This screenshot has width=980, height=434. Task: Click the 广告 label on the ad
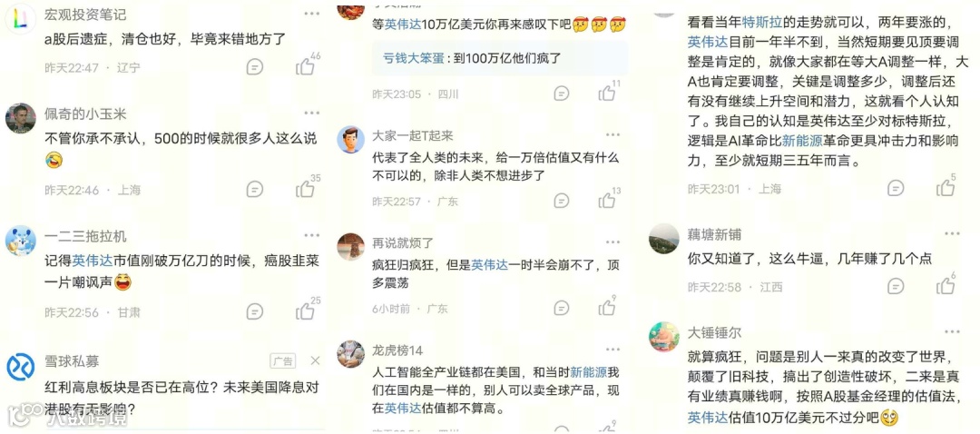(x=282, y=360)
